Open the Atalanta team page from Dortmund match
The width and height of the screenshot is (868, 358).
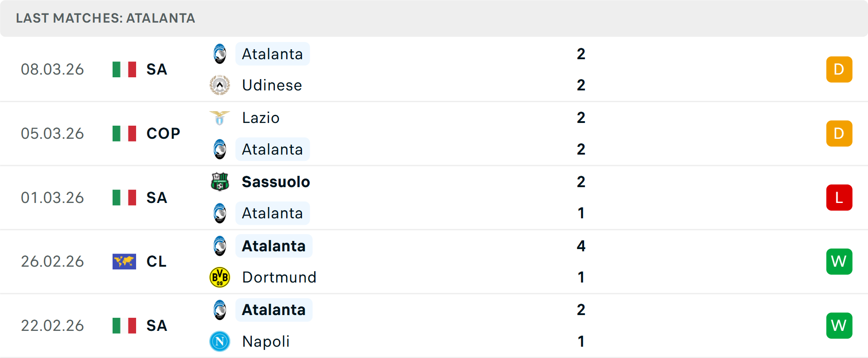[x=274, y=246]
